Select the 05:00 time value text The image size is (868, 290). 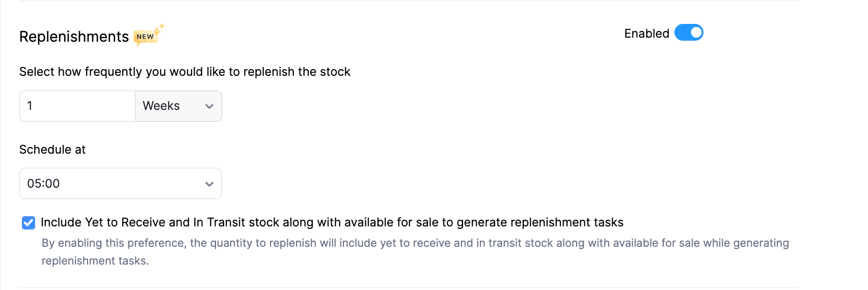pyautogui.click(x=44, y=184)
